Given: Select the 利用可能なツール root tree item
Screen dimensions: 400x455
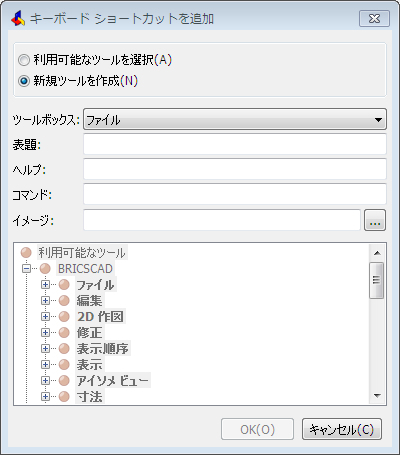Looking at the screenshot, I should point(82,253).
